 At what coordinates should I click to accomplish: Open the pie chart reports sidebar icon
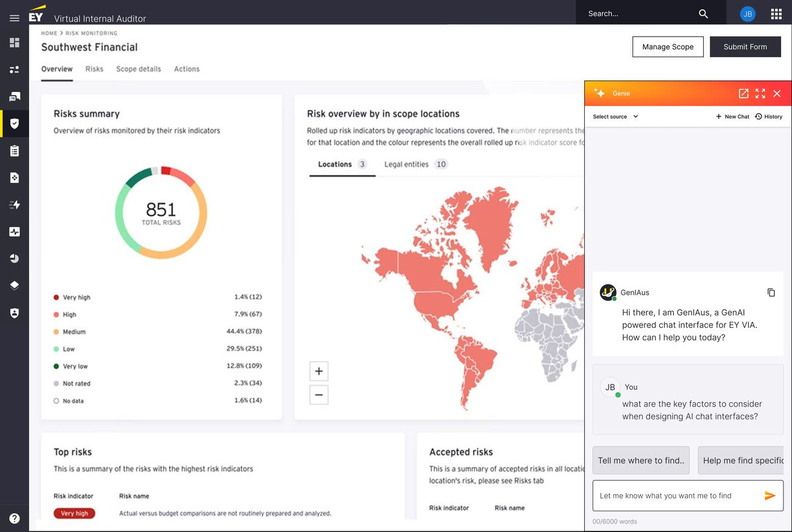tap(15, 258)
